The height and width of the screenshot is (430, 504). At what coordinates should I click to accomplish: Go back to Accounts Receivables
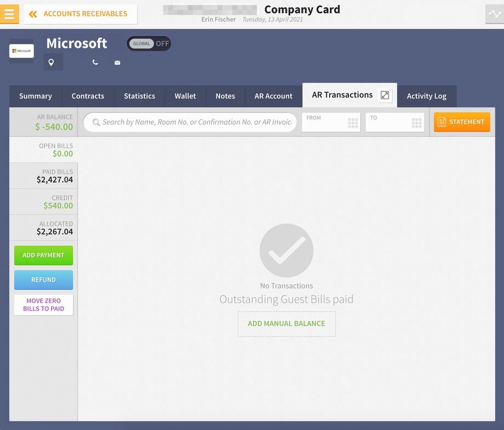[81, 14]
